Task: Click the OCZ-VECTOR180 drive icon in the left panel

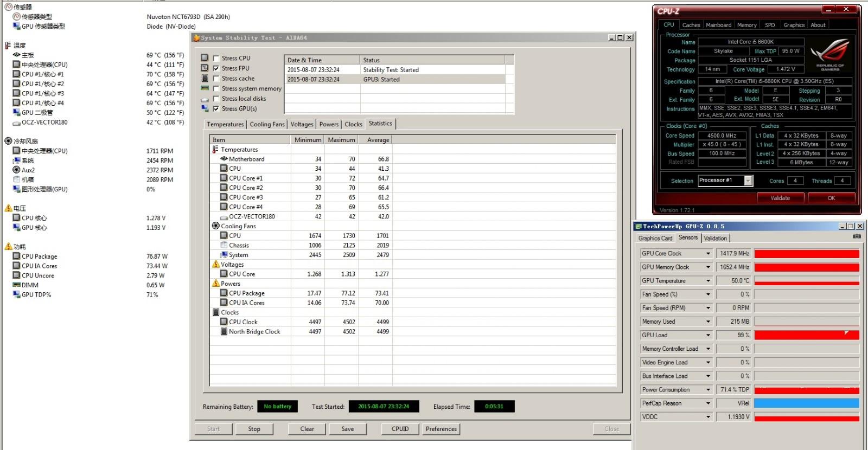Action: pyautogui.click(x=16, y=123)
